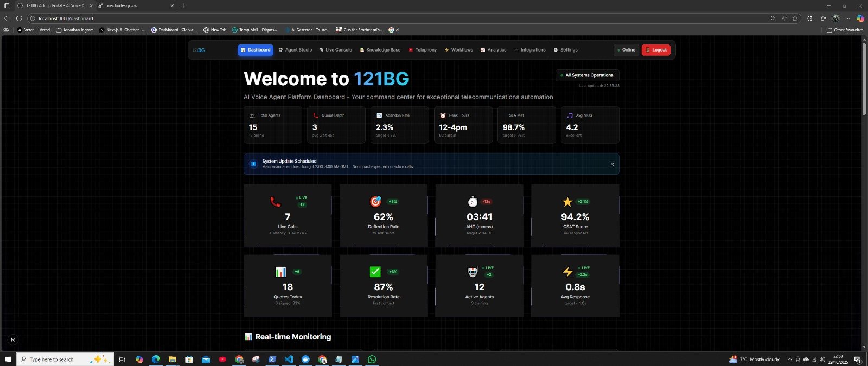Open the Analytics section
The width and height of the screenshot is (868, 366).
point(493,50)
